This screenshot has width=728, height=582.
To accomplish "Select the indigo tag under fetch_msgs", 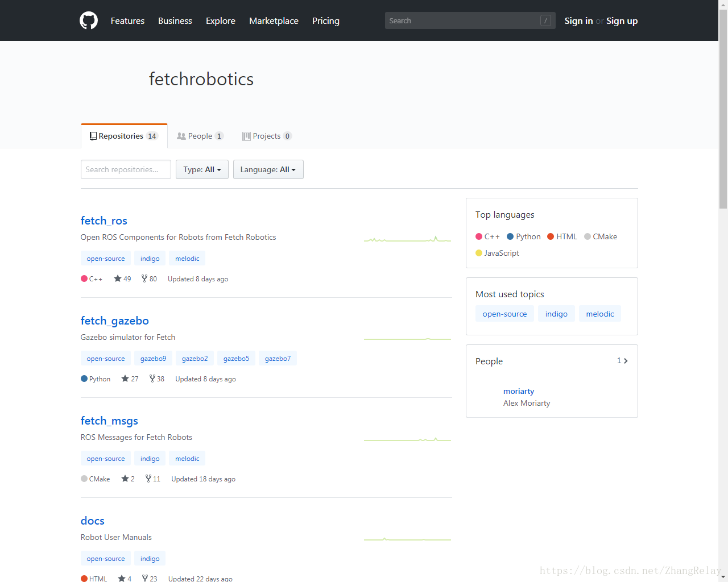I will pyautogui.click(x=150, y=458).
